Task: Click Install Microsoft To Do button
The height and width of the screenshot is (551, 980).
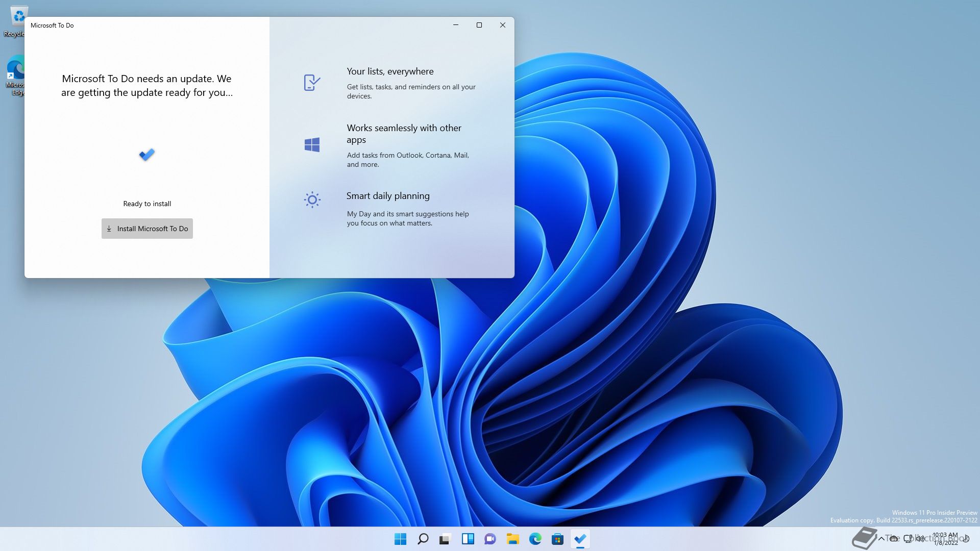Action: point(147,229)
